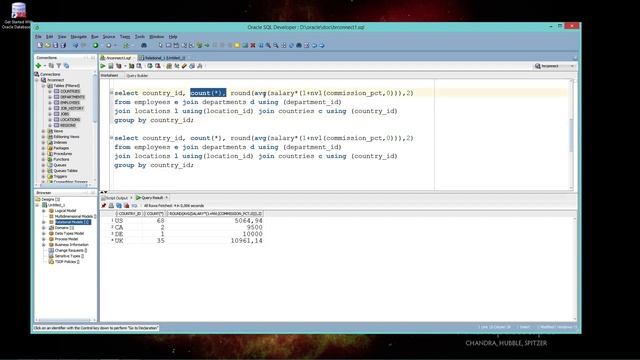Select the Process Model node
Screen dimensions: 640x360
tap(66, 239)
